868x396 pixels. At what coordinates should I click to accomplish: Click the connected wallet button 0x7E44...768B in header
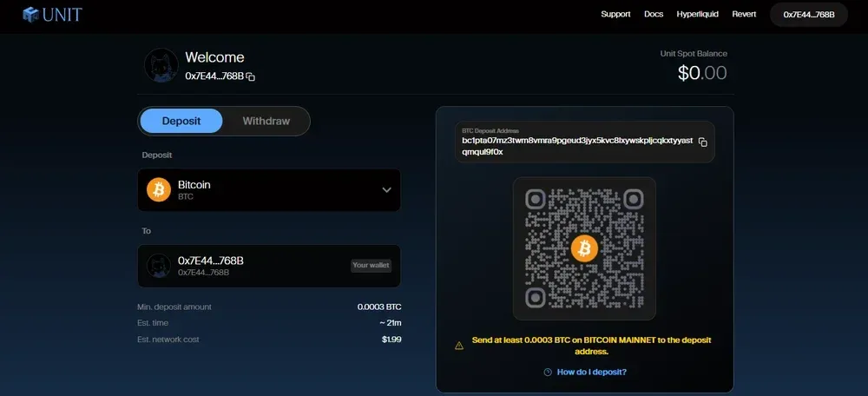[x=809, y=15]
